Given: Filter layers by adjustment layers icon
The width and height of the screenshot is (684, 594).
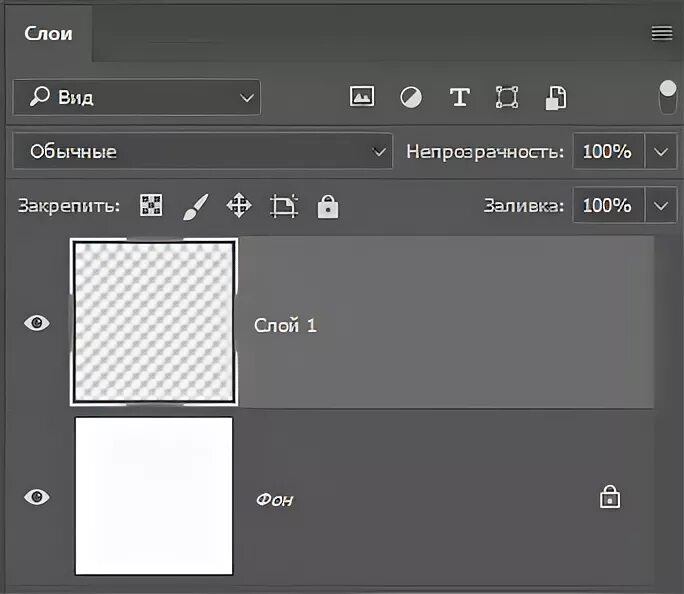Looking at the screenshot, I should click(x=410, y=97).
